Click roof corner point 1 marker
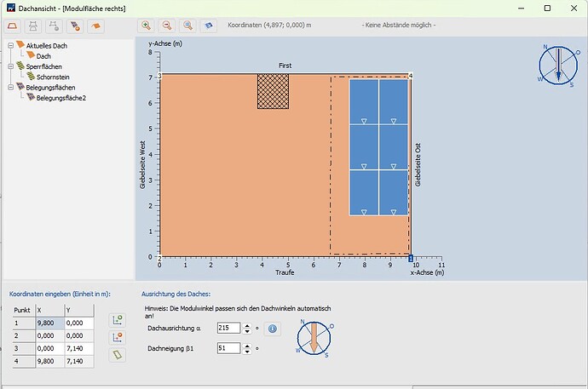 [411, 258]
